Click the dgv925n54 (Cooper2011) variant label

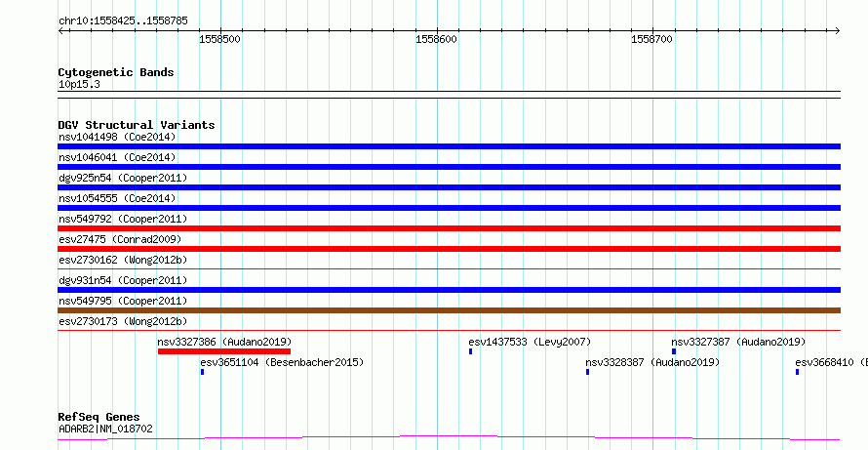(x=123, y=178)
